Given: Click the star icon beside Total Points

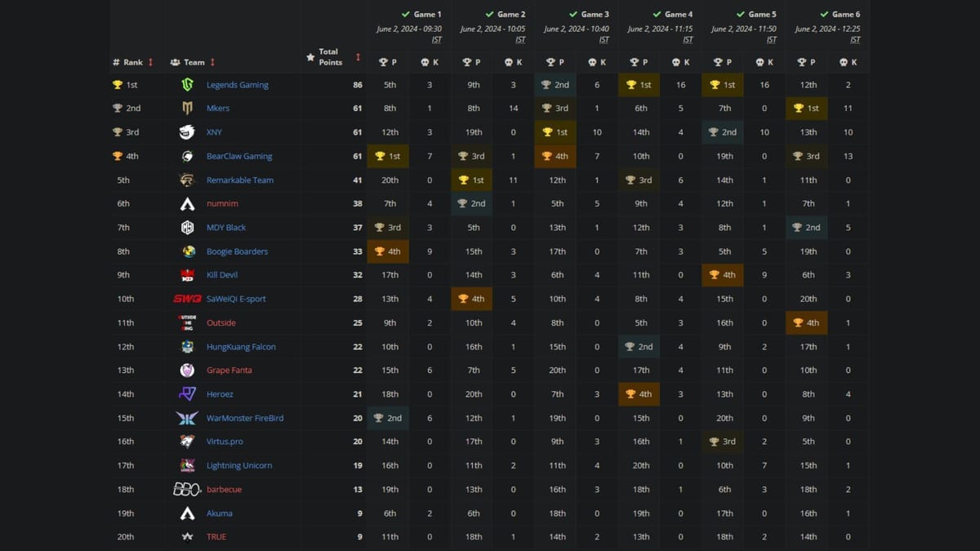Looking at the screenshot, I should 310,57.
